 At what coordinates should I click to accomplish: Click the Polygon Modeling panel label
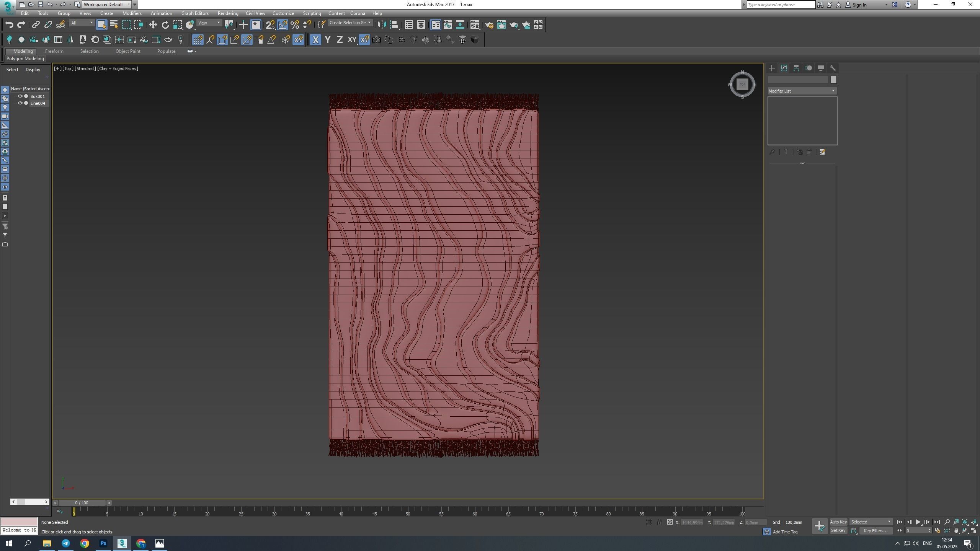pos(25,59)
